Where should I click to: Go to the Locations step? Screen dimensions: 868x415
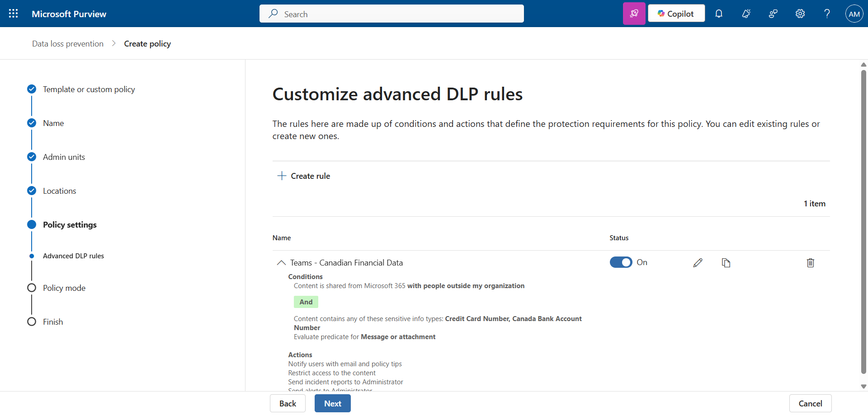(x=59, y=191)
